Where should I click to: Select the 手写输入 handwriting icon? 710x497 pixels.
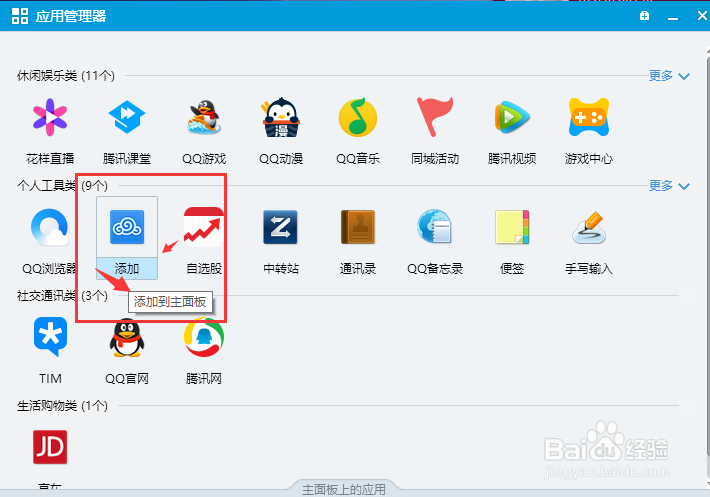(589, 227)
